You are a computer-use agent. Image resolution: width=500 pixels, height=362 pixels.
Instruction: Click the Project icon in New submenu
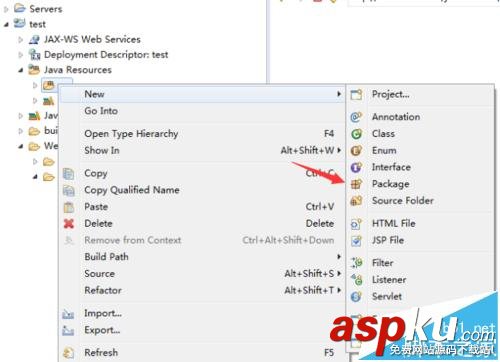coord(356,95)
